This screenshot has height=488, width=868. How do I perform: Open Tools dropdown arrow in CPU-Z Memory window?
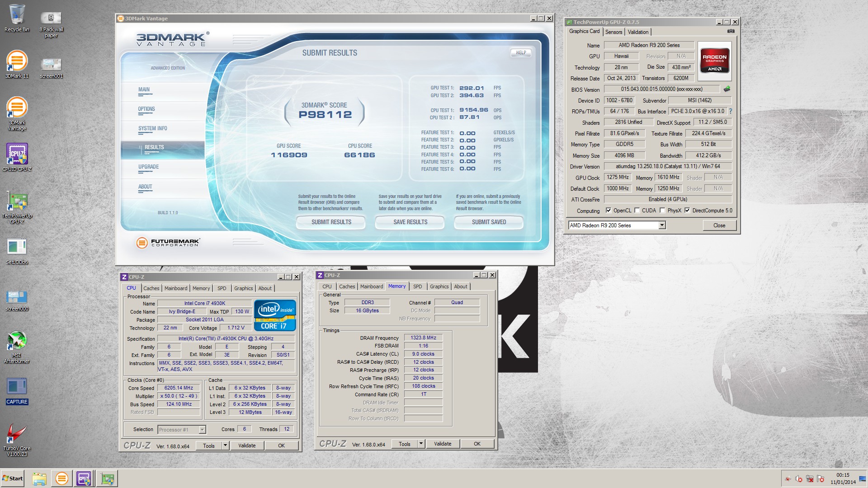(420, 444)
